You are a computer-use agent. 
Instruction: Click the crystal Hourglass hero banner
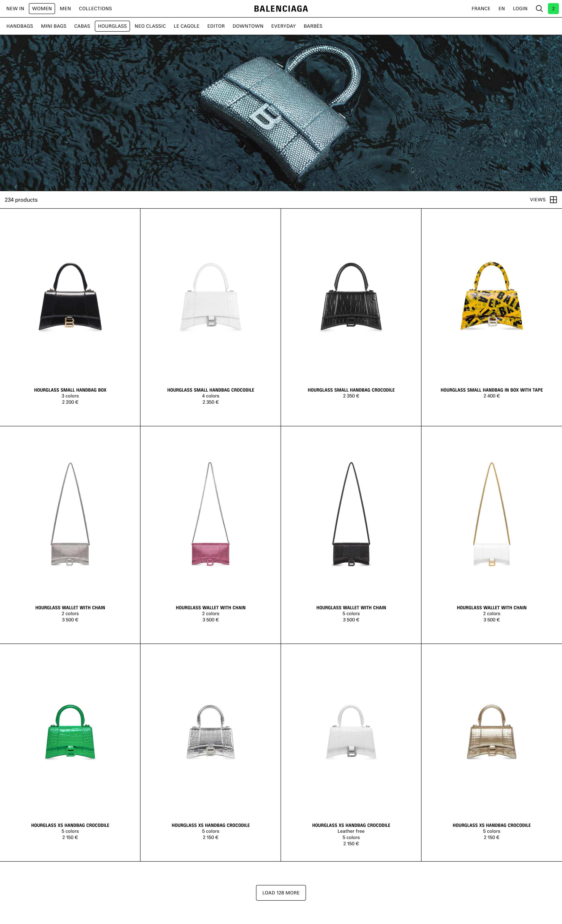pos(281,113)
